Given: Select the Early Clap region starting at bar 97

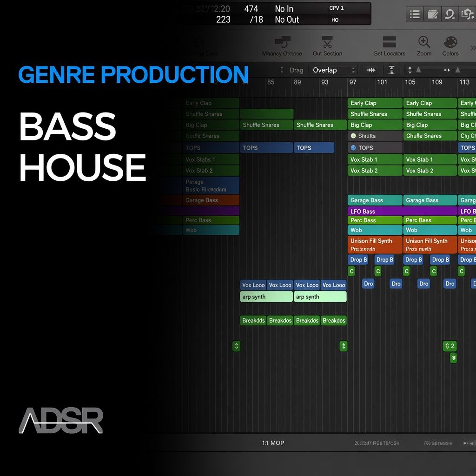Looking at the screenshot, I should [x=375, y=103].
